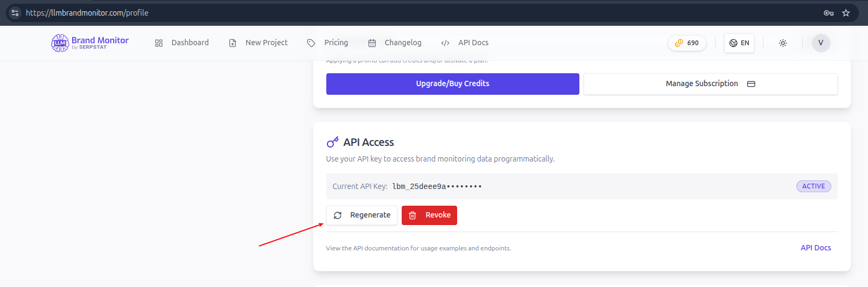Image resolution: width=868 pixels, height=287 pixels.
Task: Click the ACTIVE status badge
Action: pos(814,186)
